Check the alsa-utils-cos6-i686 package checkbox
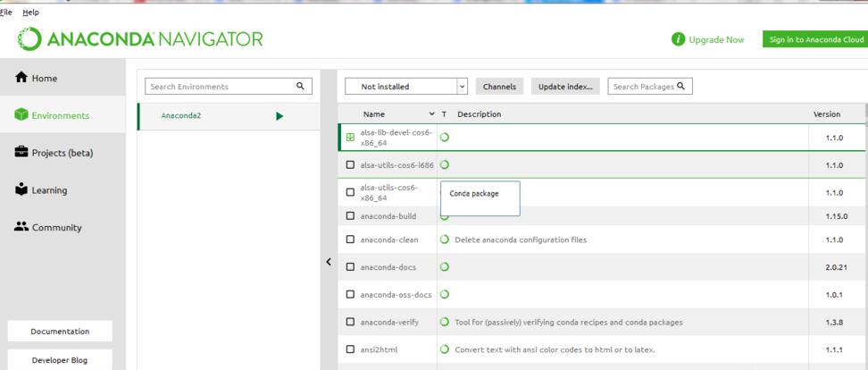This screenshot has height=370, width=868. click(x=350, y=165)
